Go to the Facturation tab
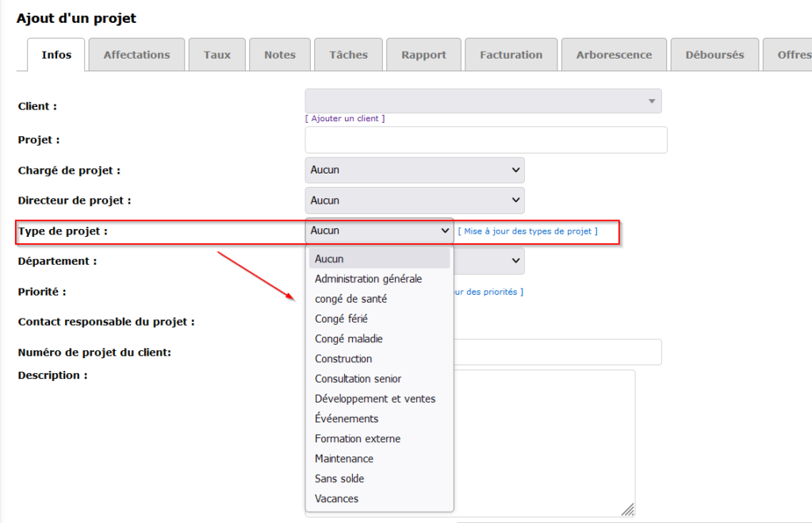The width and height of the screenshot is (812, 523). [x=511, y=55]
